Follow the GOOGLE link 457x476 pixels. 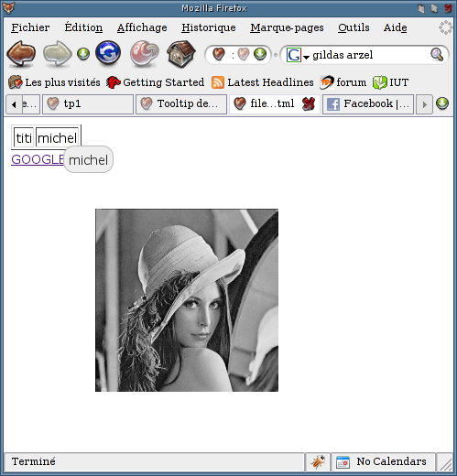(38, 159)
